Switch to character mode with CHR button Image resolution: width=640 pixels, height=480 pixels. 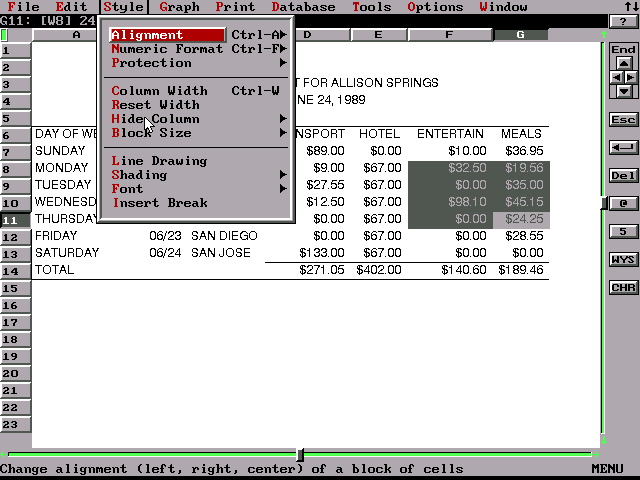(623, 287)
